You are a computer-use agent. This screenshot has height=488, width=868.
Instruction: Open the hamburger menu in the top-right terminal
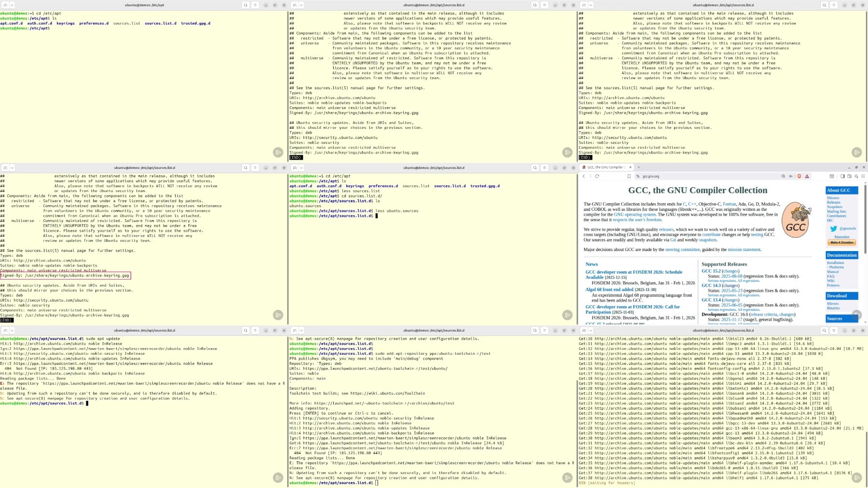coord(834,5)
